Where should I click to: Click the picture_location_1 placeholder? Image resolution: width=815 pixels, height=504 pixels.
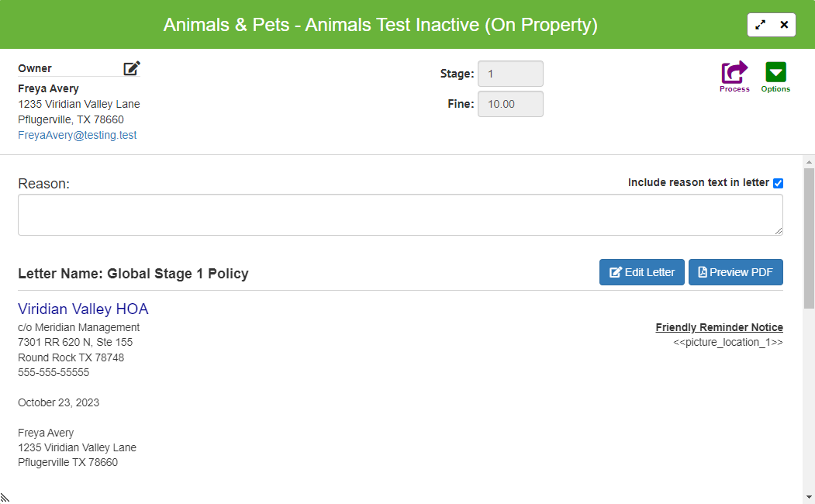click(727, 343)
